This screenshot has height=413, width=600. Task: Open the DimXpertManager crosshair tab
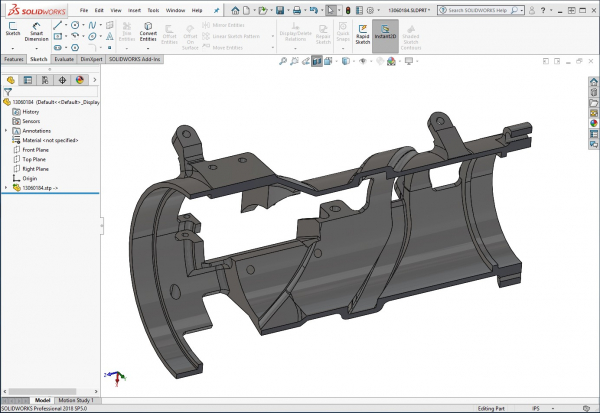point(62,80)
